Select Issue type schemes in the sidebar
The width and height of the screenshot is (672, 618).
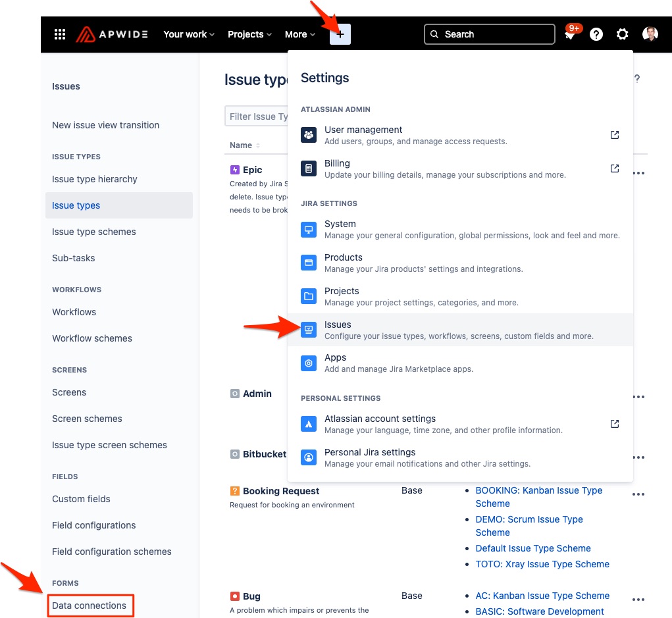click(x=94, y=232)
